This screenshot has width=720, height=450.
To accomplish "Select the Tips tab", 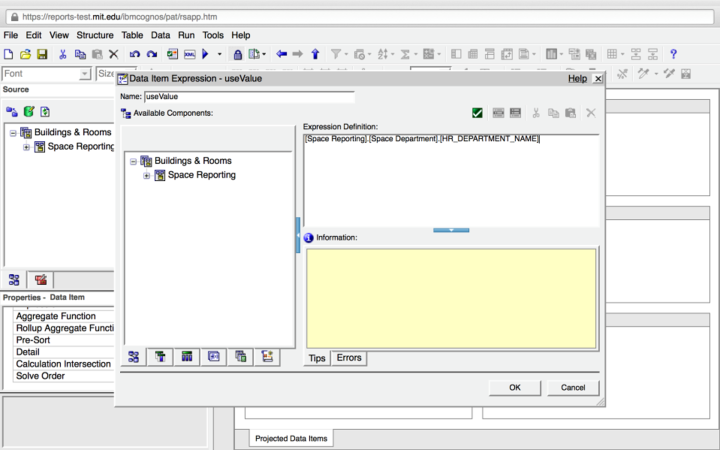I will 317,358.
